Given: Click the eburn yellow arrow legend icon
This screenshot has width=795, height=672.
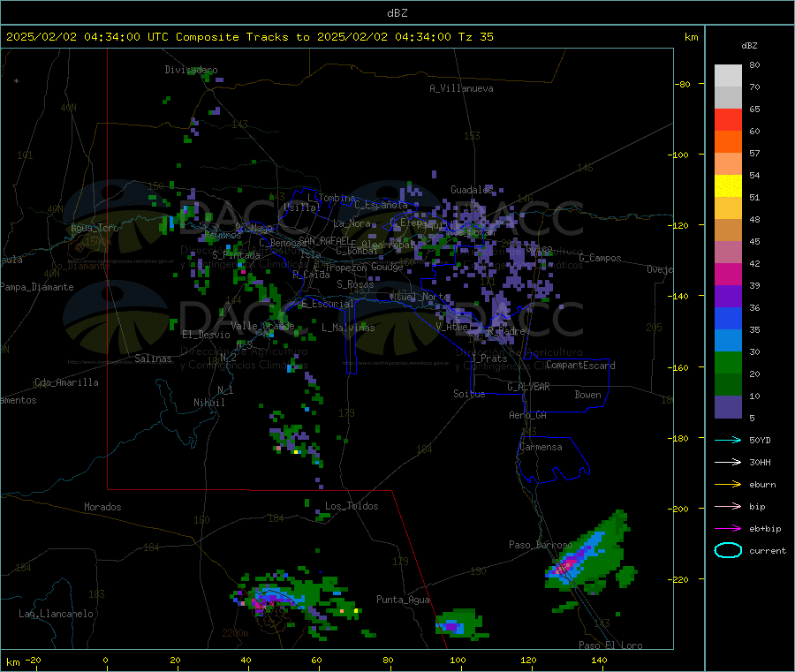Looking at the screenshot, I should coord(728,485).
